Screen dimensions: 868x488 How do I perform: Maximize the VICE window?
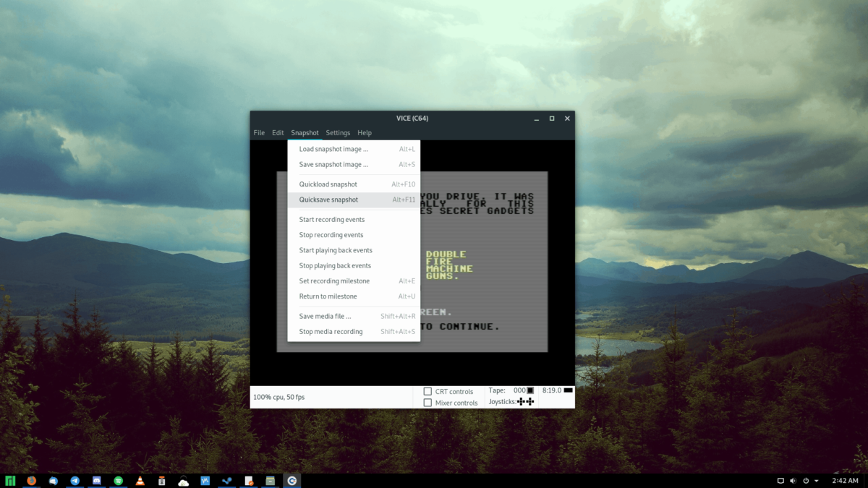tap(552, 119)
